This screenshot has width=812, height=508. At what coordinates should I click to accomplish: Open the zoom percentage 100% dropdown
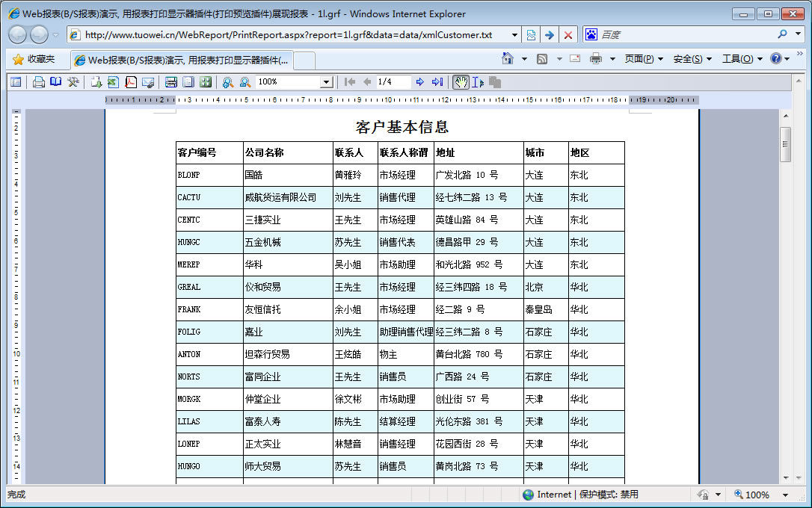coord(326,82)
